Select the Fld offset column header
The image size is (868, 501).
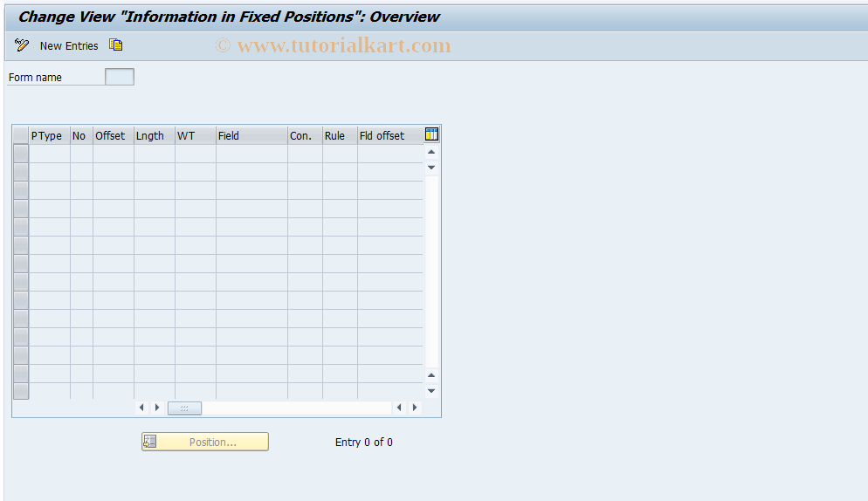click(x=390, y=135)
